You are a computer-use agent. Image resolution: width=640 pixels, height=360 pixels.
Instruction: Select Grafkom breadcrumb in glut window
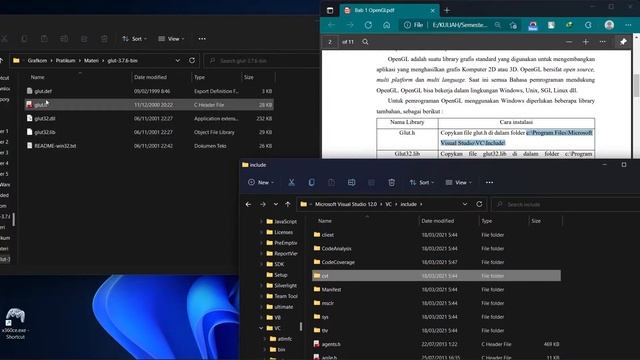pyautogui.click(x=37, y=60)
